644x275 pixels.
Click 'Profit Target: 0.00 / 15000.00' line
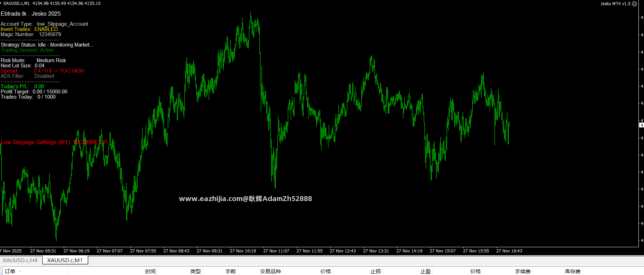(34, 92)
